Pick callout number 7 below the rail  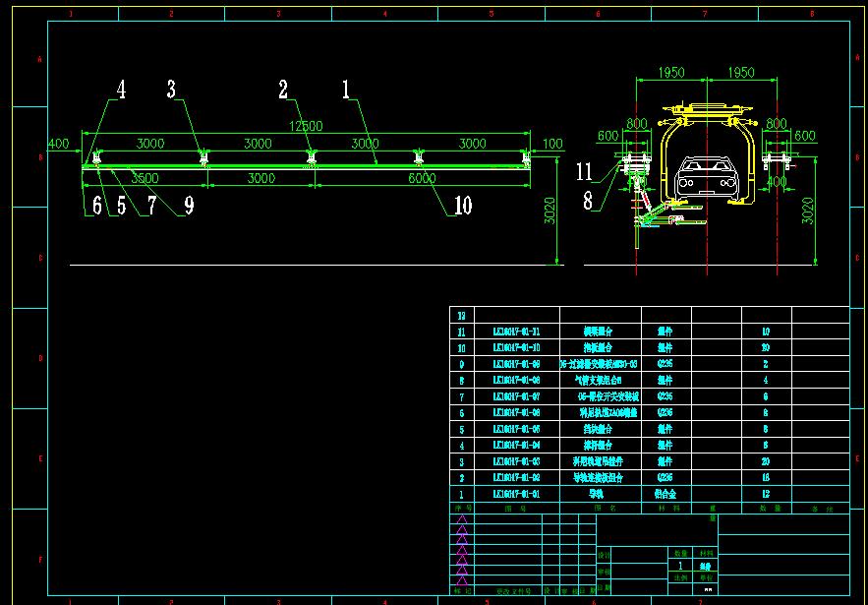151,207
